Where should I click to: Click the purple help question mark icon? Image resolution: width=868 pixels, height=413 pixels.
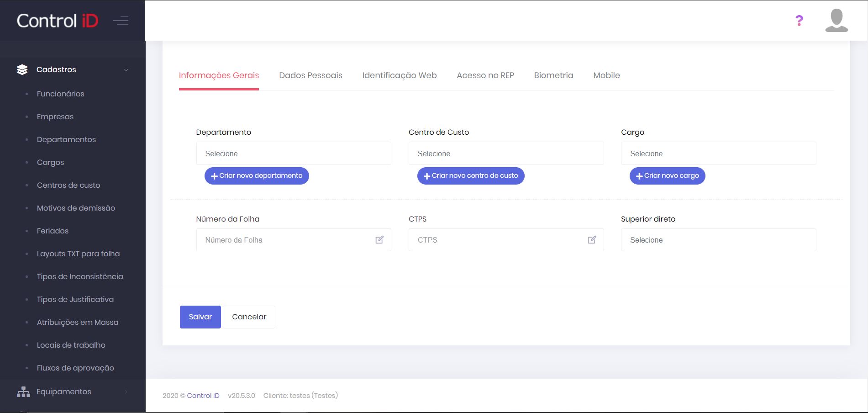(x=799, y=21)
